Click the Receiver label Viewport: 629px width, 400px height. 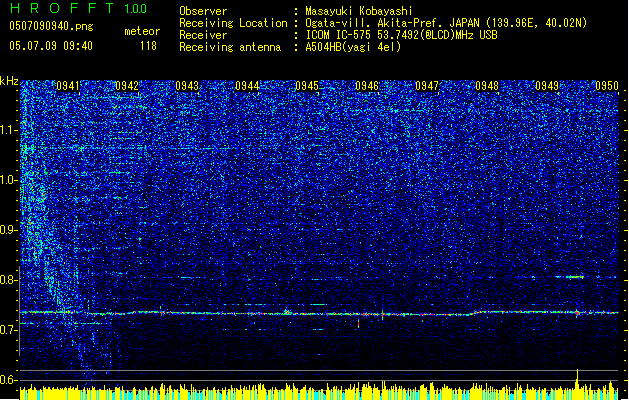pos(203,35)
